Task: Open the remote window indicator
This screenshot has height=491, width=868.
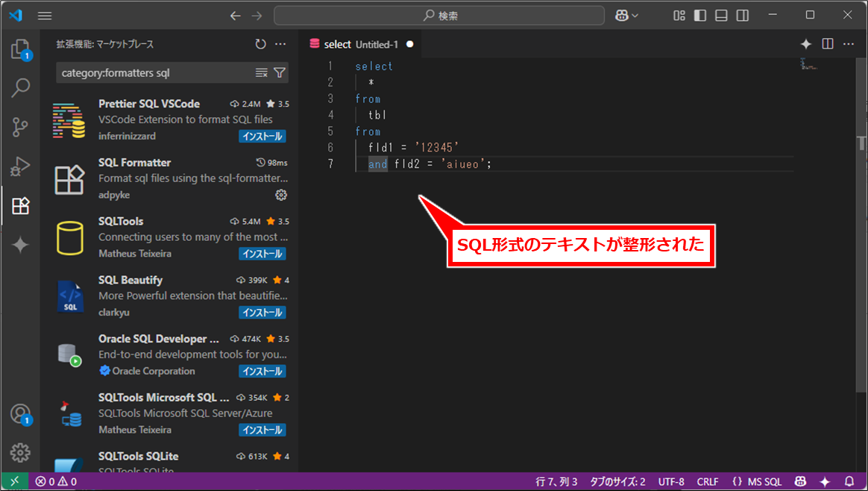Action: (x=15, y=481)
